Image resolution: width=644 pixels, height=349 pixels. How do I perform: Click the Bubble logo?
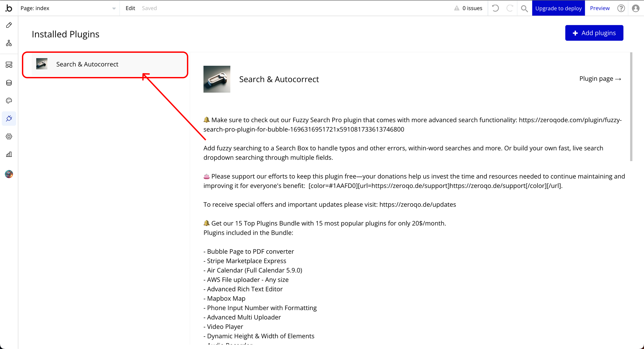(9, 8)
